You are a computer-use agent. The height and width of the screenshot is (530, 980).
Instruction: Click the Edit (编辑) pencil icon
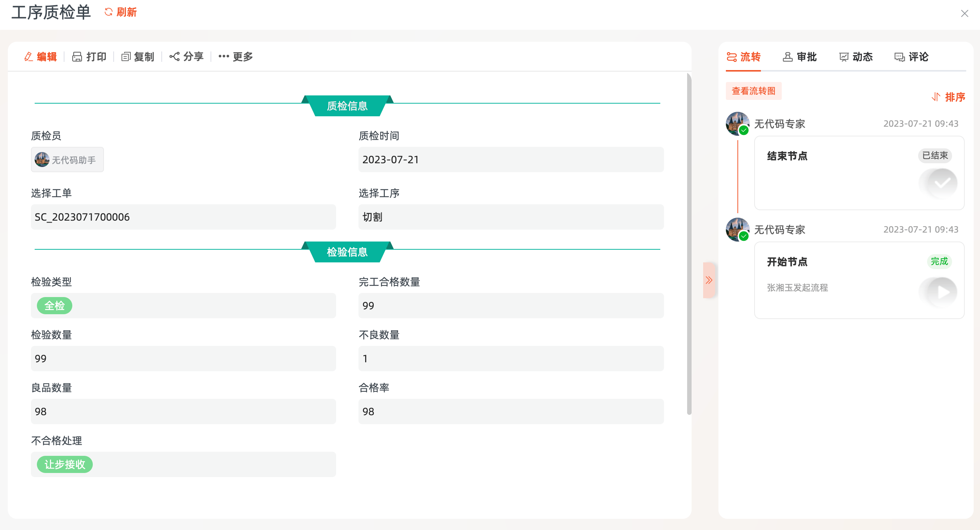click(x=29, y=57)
